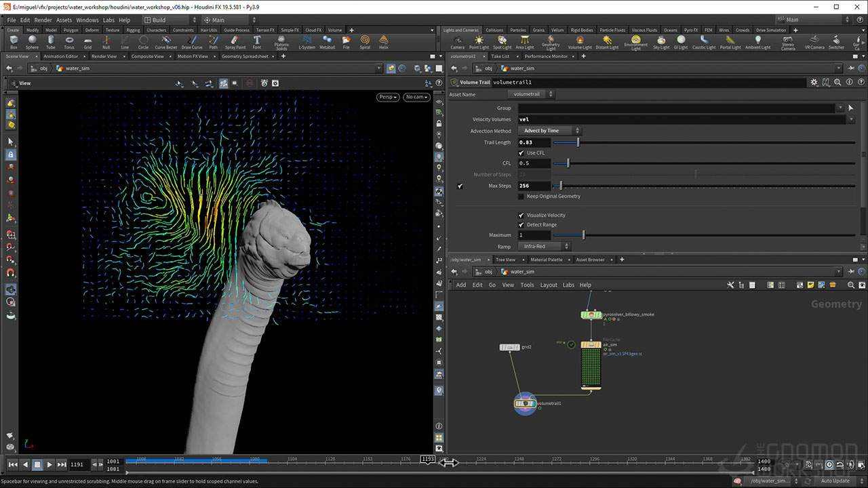868x488 pixels.
Task: Click the Auto Update button
Action: pos(835,481)
